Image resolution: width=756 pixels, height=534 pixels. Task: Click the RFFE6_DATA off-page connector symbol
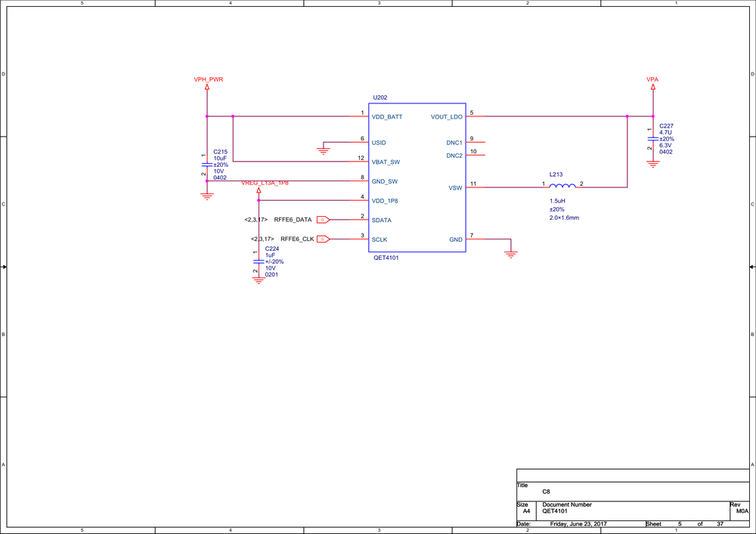click(323, 220)
